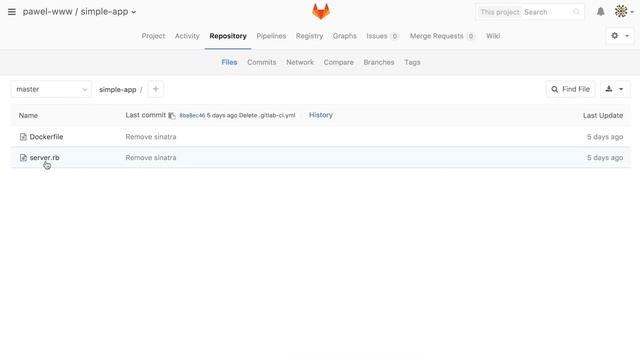The image size is (640, 360).
Task: Open the notifications bell
Action: click(x=600, y=12)
